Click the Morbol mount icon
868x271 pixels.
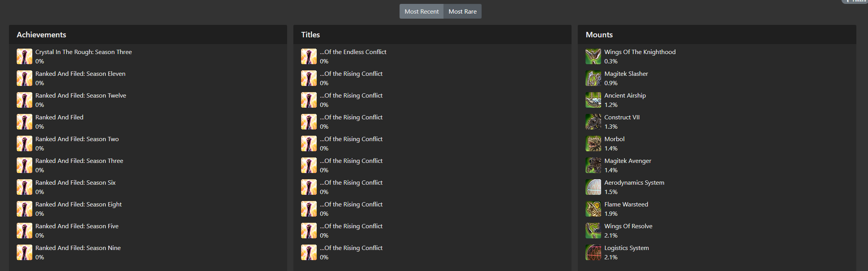click(x=593, y=143)
